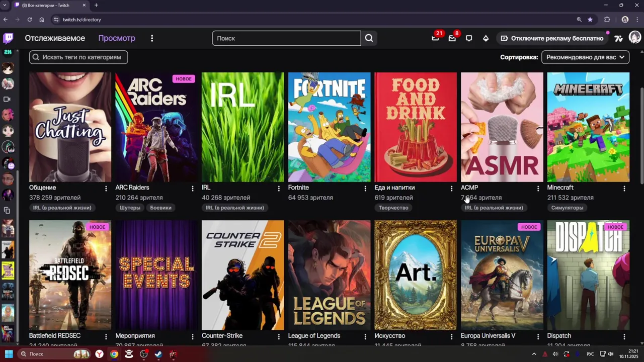Screen dimensions: 644x362
Task: Open the sidebar video camera icon
Action: click(x=7, y=100)
